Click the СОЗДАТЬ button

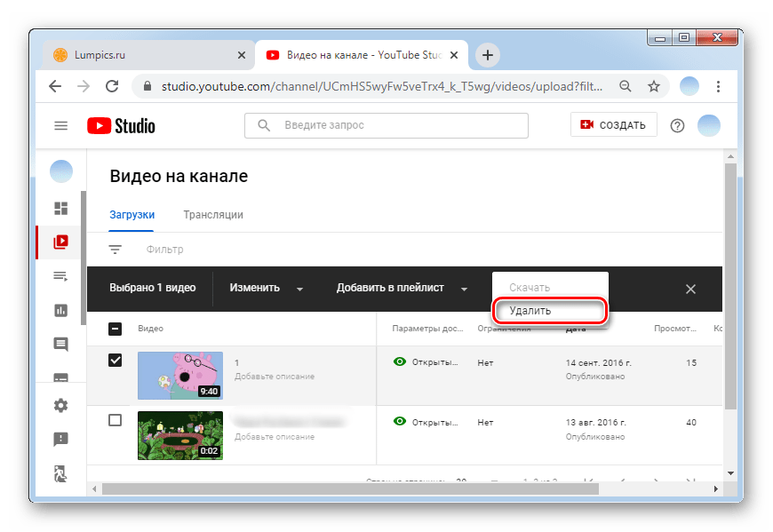point(613,125)
